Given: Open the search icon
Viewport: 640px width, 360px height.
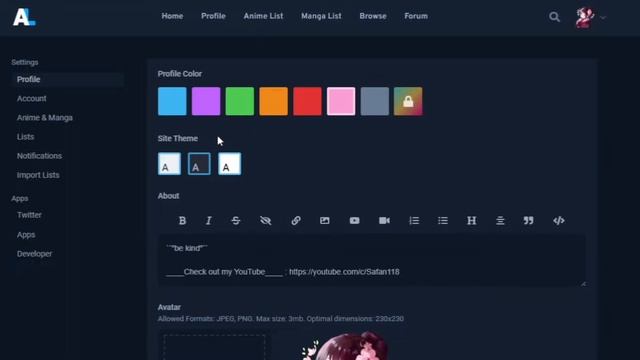Looking at the screenshot, I should click(x=554, y=17).
